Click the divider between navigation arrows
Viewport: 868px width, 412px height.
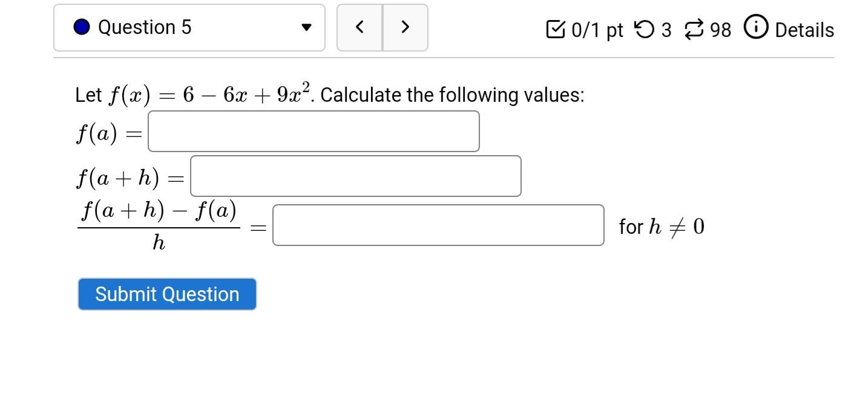pos(383,27)
